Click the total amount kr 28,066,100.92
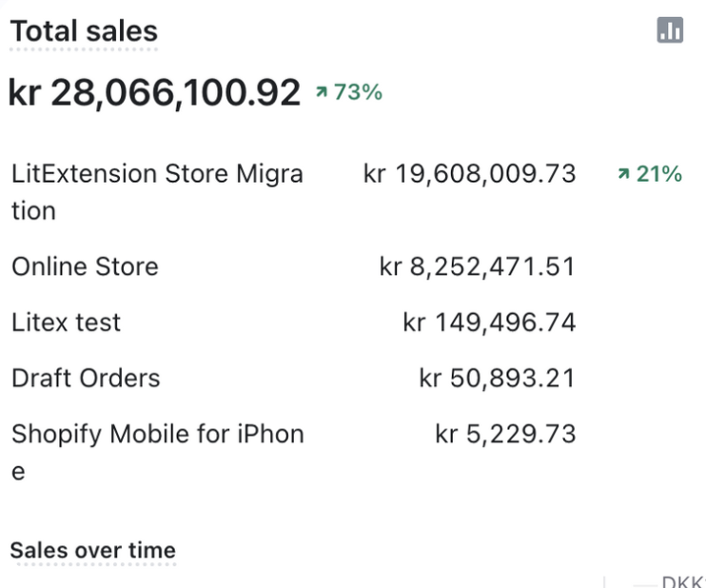This screenshot has width=706, height=588. pos(154,92)
